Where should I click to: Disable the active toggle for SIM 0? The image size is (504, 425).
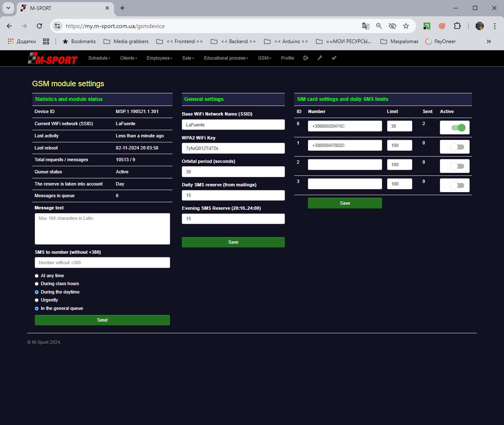458,128
